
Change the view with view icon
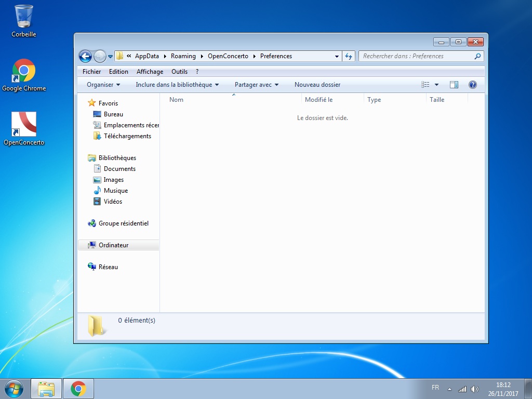coord(425,85)
